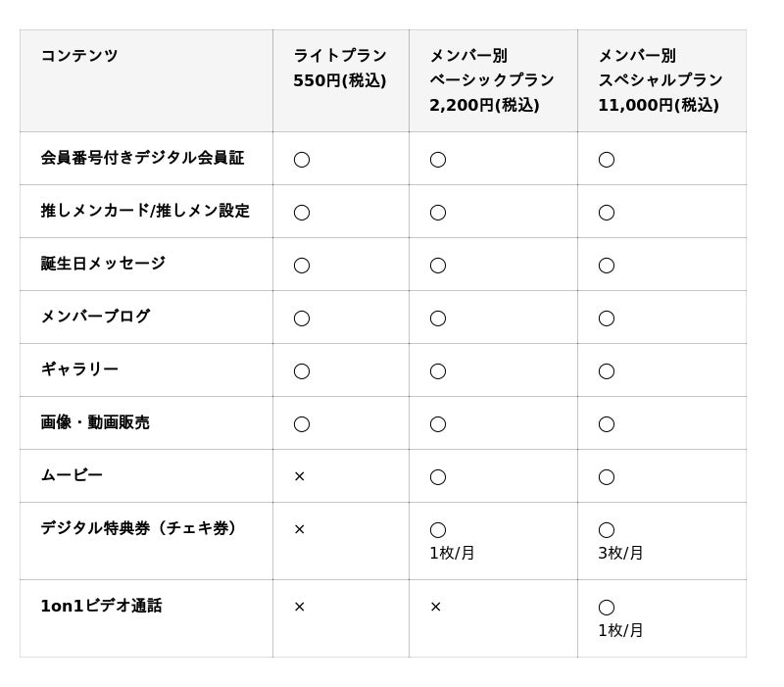Select the メンバー別スペシャルプラン 11,000円 header
The image size is (784, 687).
(x=660, y=80)
